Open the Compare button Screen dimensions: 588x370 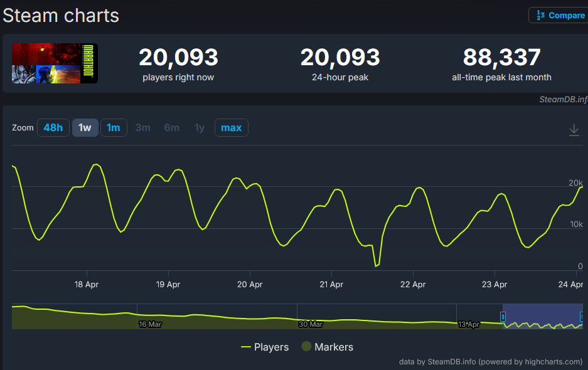tap(558, 16)
